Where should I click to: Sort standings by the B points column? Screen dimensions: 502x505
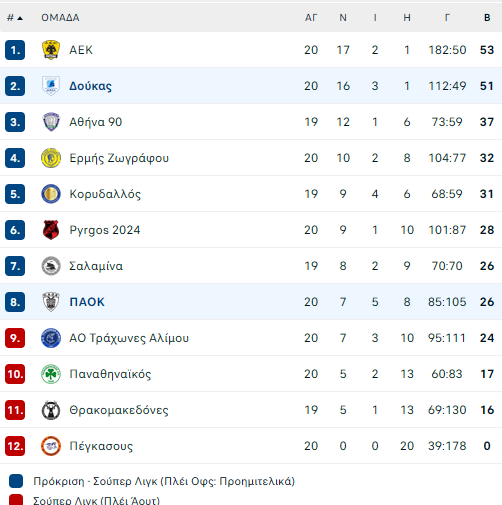487,18
